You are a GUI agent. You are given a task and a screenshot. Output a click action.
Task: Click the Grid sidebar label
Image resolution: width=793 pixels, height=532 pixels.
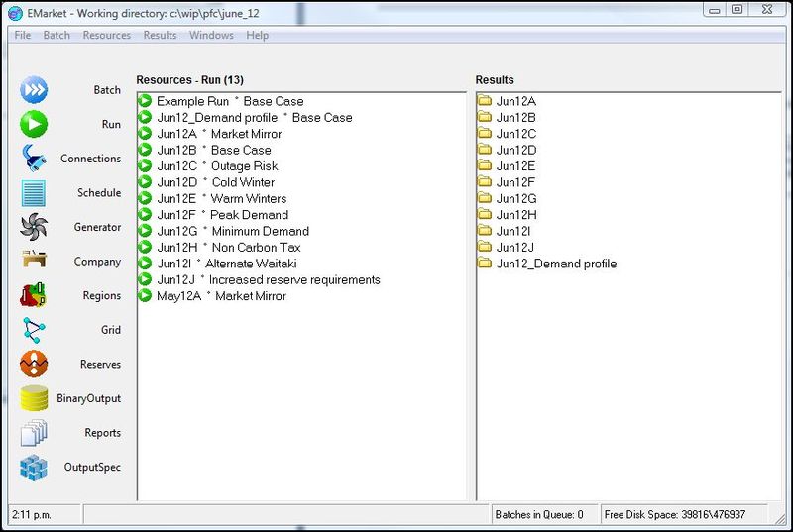point(111,330)
